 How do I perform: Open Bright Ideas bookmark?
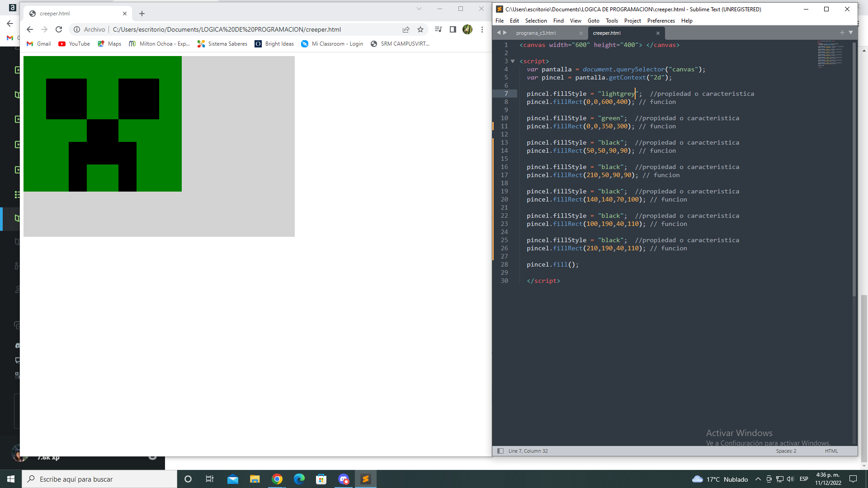[x=274, y=44]
